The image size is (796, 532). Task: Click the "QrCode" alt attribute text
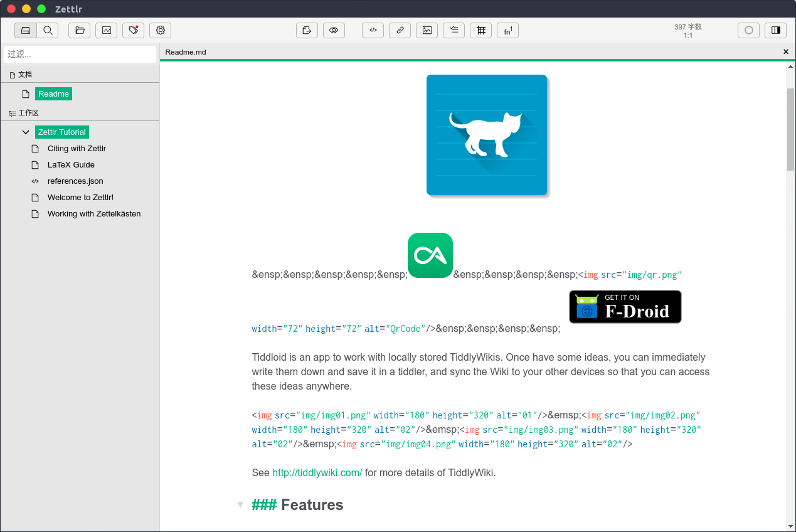tap(405, 329)
